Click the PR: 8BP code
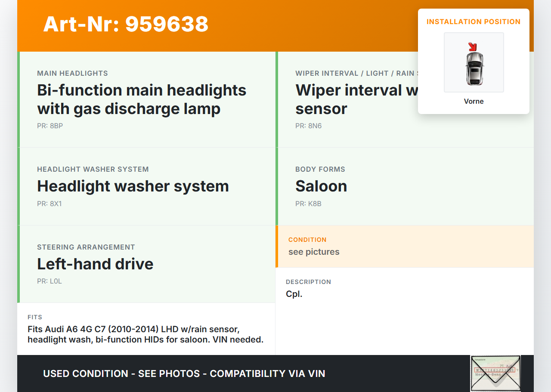The height and width of the screenshot is (392, 551). pos(50,126)
